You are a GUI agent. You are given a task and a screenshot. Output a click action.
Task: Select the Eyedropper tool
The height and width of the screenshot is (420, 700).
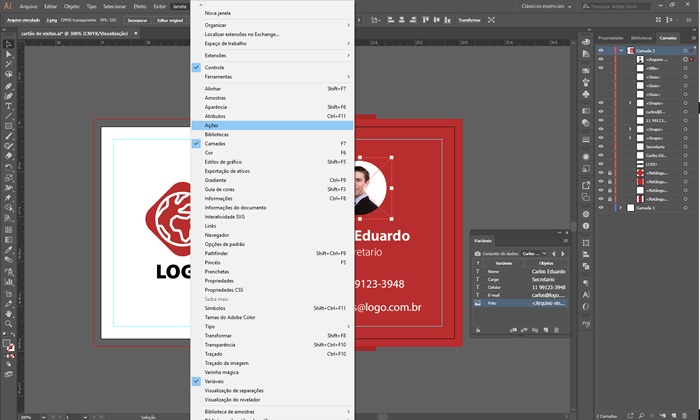[x=8, y=250]
